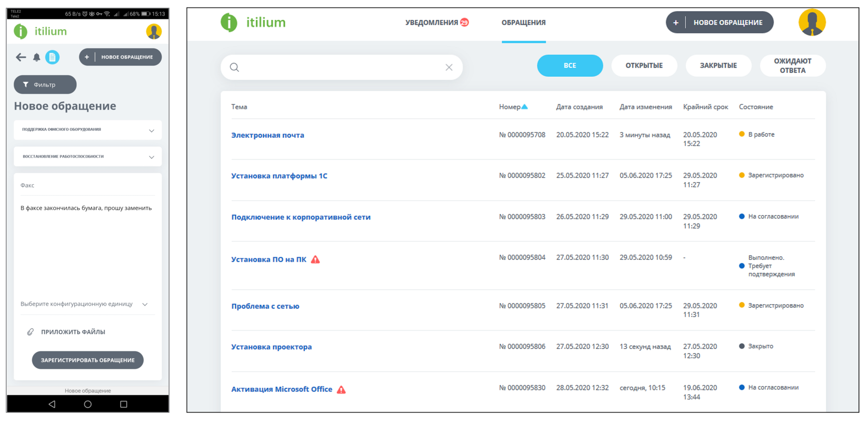Screen dimensions: 868x421
Task: Sort by Состояние column header
Action: 756,107
